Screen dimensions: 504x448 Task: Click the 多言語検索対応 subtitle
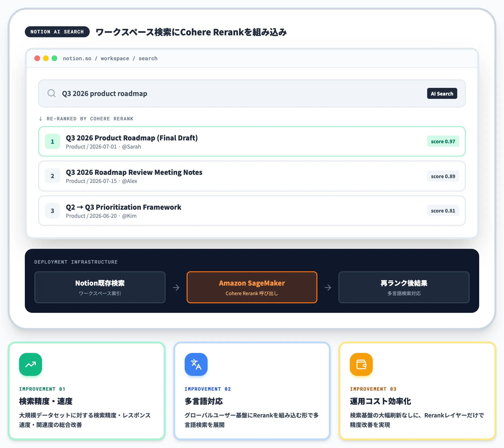[404, 293]
